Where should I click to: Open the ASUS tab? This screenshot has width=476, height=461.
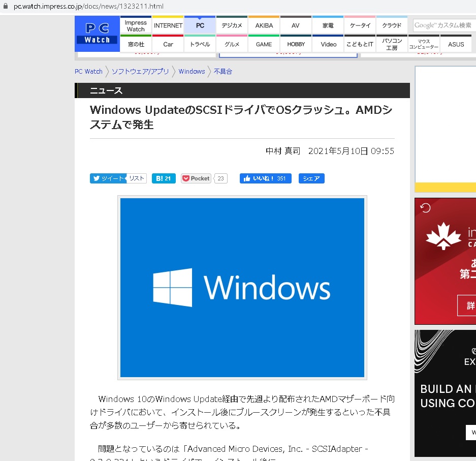(456, 44)
